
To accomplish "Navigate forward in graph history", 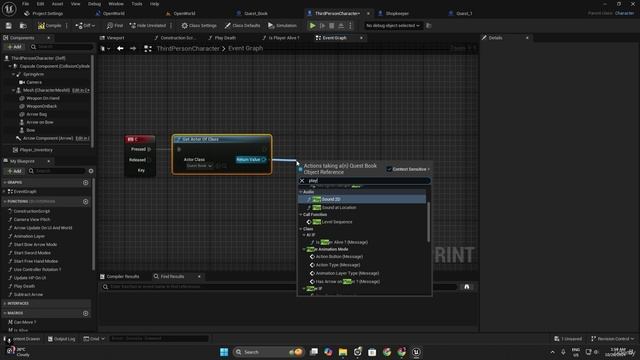I will click(133, 49).
